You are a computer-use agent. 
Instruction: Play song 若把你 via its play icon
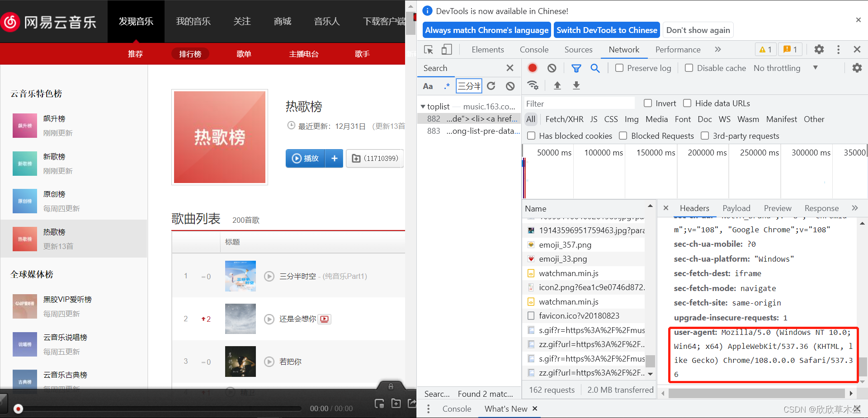coord(269,362)
